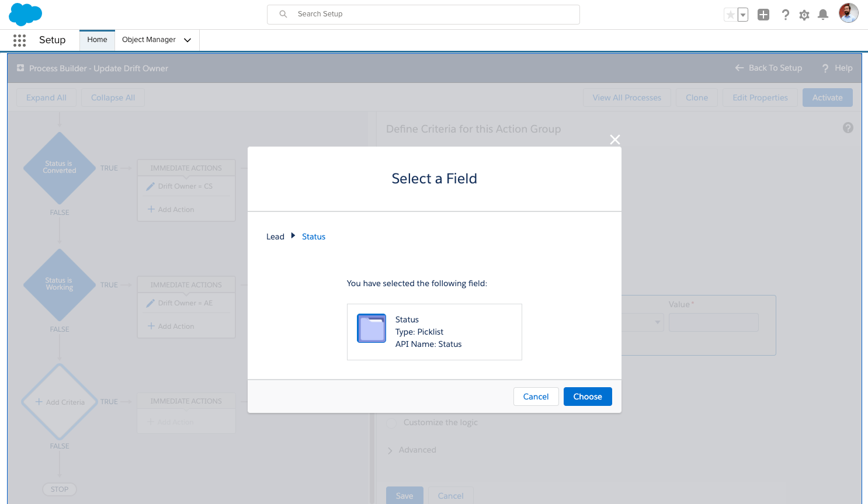868x504 pixels.
Task: Click View All Processes
Action: tap(627, 98)
